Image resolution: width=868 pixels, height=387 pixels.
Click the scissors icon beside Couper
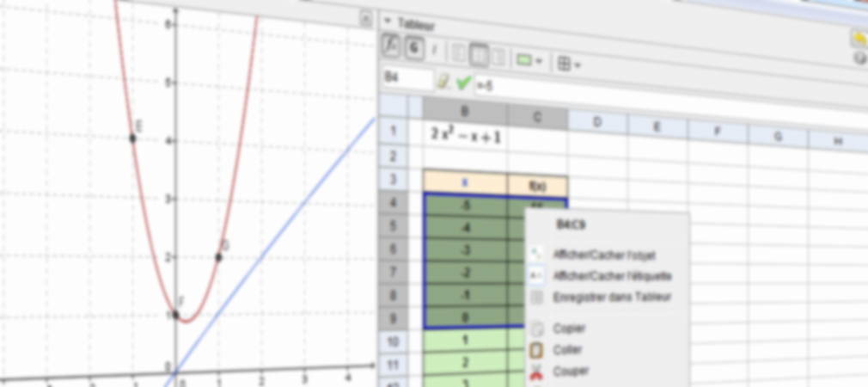click(x=536, y=372)
